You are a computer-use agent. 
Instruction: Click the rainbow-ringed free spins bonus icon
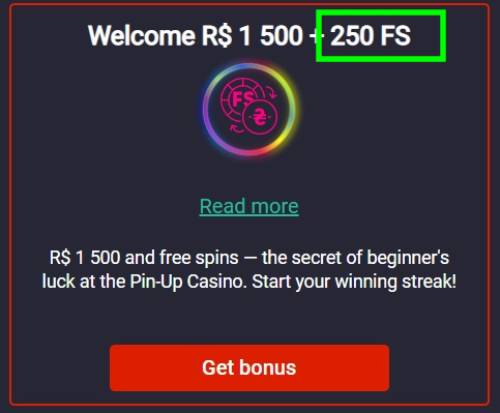point(249,109)
